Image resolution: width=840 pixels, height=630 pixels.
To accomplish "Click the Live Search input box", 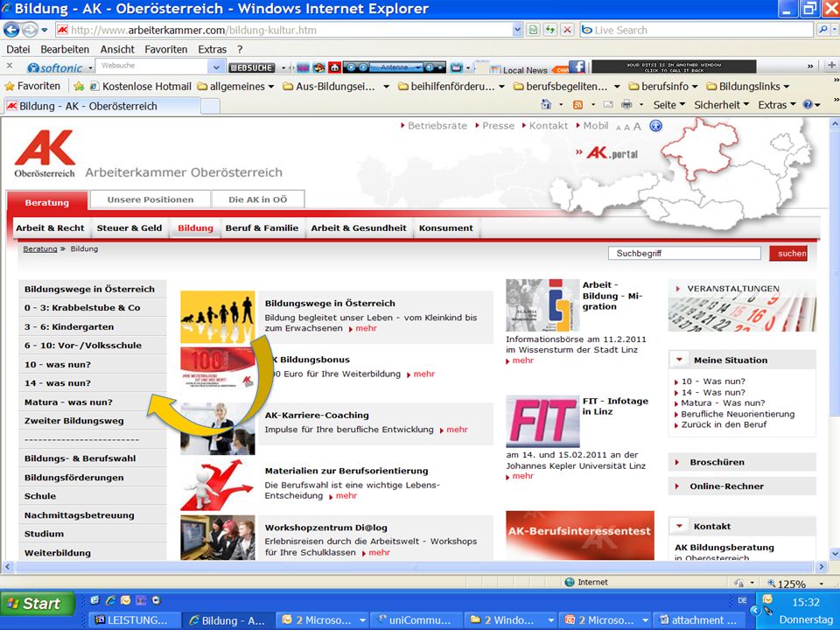I will pyautogui.click(x=696, y=30).
